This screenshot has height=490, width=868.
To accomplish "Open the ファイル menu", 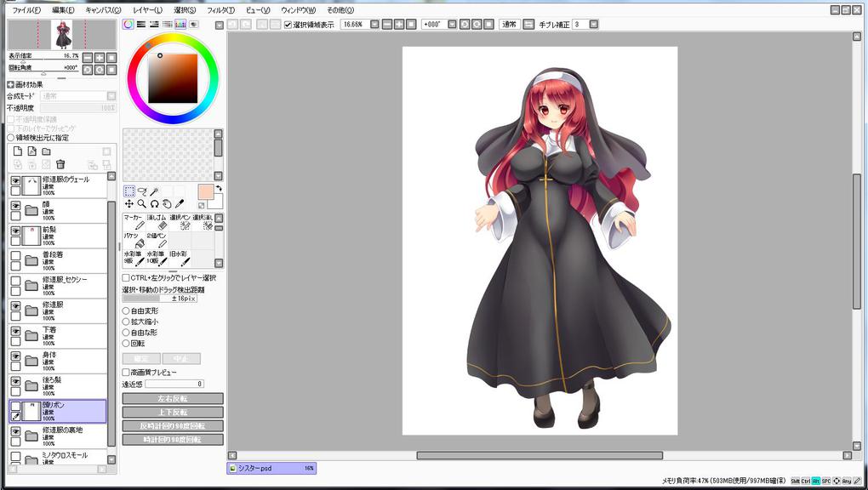I will coord(26,10).
